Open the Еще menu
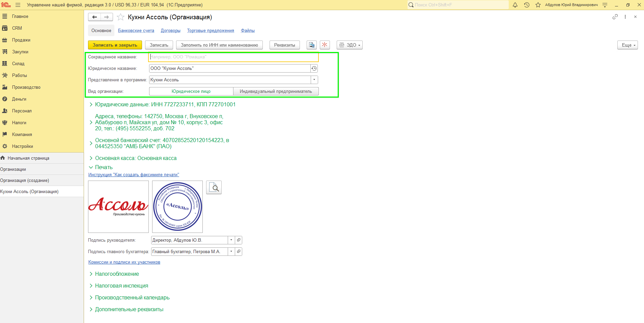The image size is (644, 323). (627, 45)
